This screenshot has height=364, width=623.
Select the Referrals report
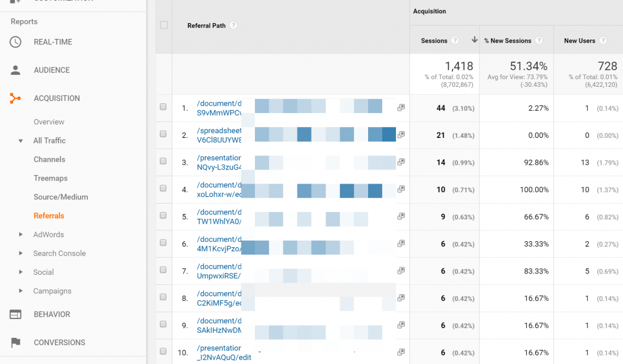pyautogui.click(x=49, y=216)
